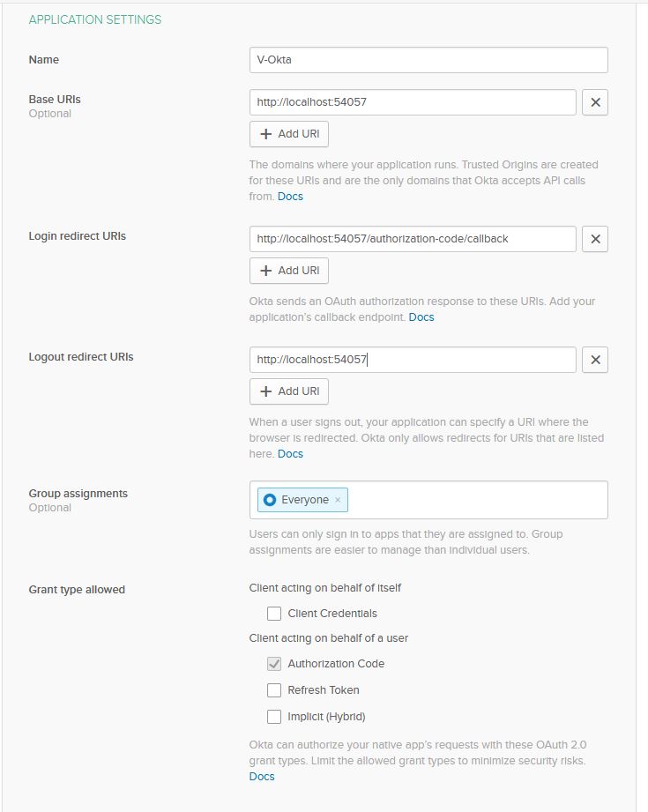Enable the Client Credentials checkbox
The image size is (648, 812).
(274, 614)
